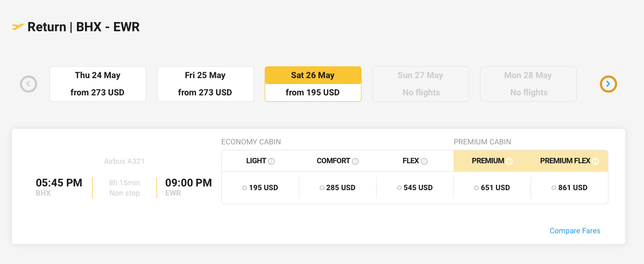This screenshot has height=264, width=644.
Task: Click the yellow airplane icon beside Return
Action: (18, 26)
